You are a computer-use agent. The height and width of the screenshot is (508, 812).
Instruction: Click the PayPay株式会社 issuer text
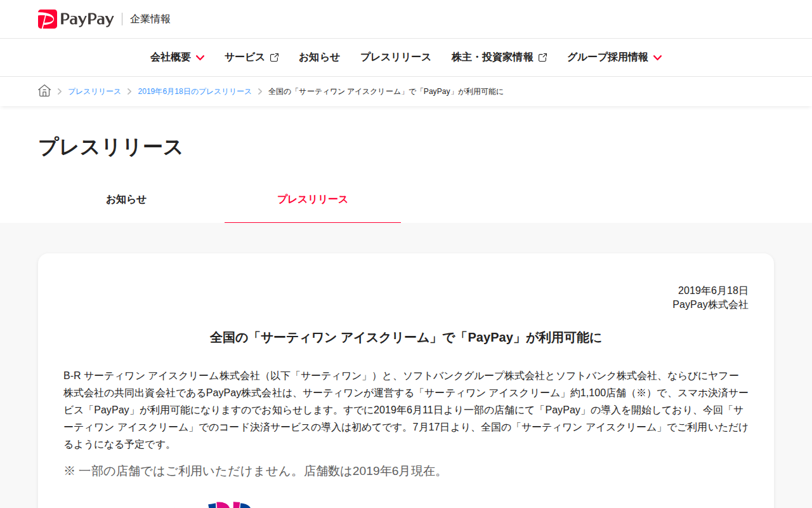(710, 305)
